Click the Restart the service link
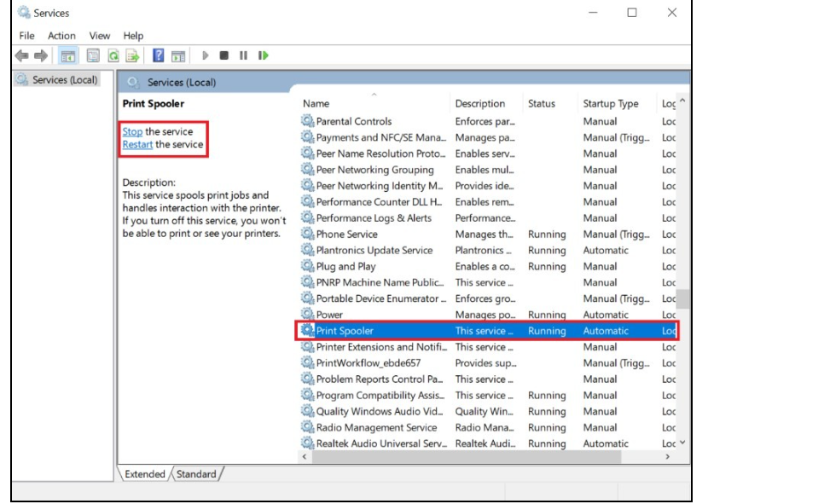The width and height of the screenshot is (830, 504). pos(137,144)
